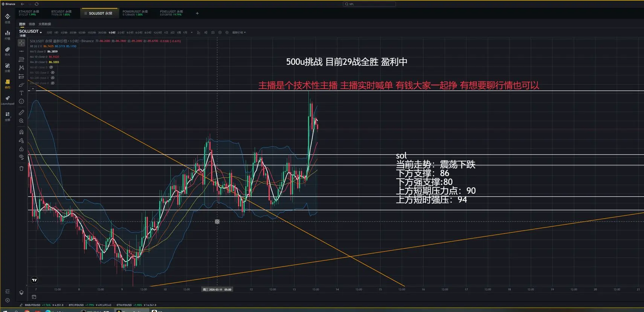Select the zoom-in magnifier tool
The image size is (644, 312).
coord(21,121)
